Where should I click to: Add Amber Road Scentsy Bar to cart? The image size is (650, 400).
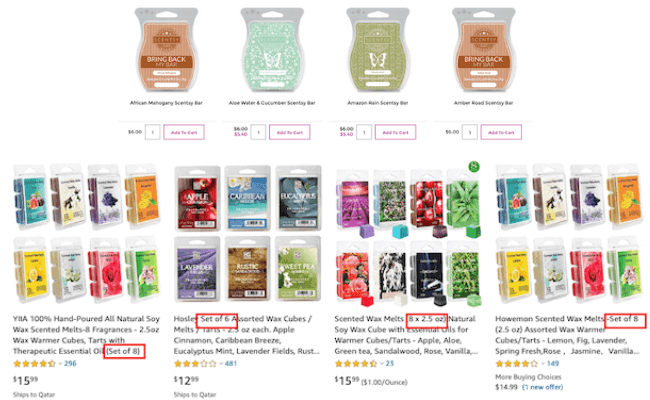(x=501, y=132)
